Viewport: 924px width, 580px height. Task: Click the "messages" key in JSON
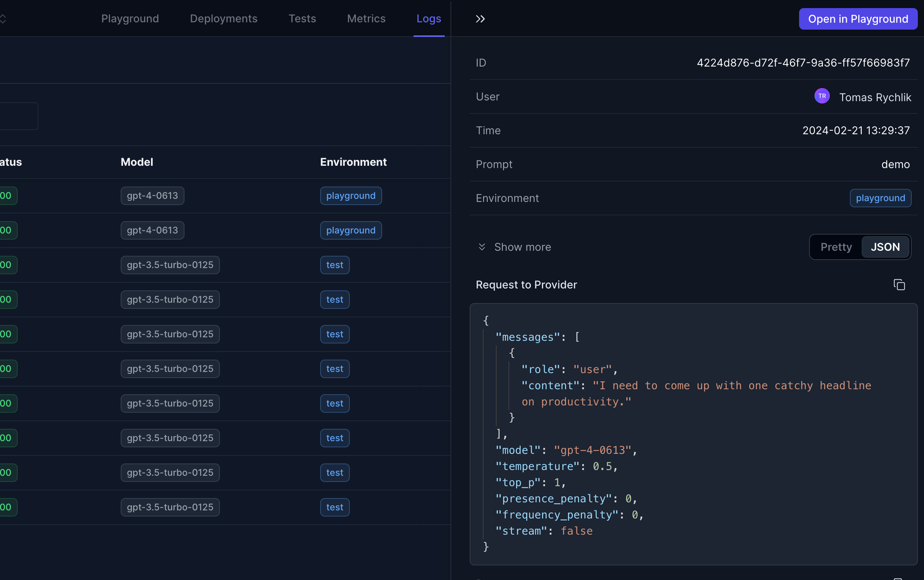coord(527,337)
